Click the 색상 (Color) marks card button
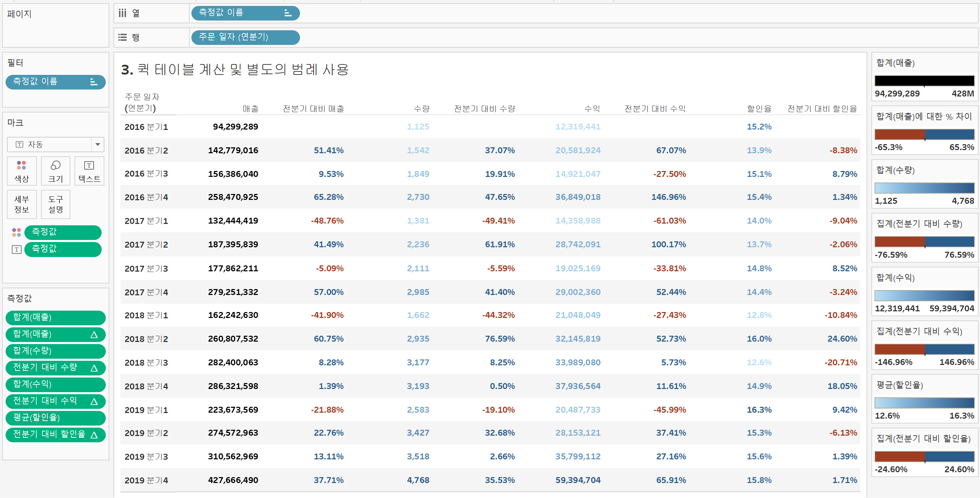Image resolution: width=980 pixels, height=498 pixels. pos(22,171)
